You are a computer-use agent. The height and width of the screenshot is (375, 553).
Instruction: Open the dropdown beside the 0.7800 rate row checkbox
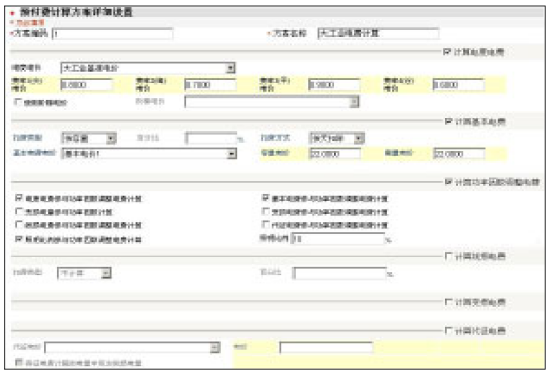pyautogui.click(x=272, y=102)
